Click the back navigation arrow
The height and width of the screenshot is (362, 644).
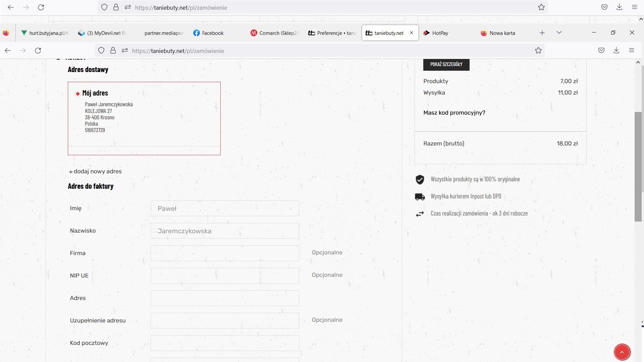coord(8,51)
